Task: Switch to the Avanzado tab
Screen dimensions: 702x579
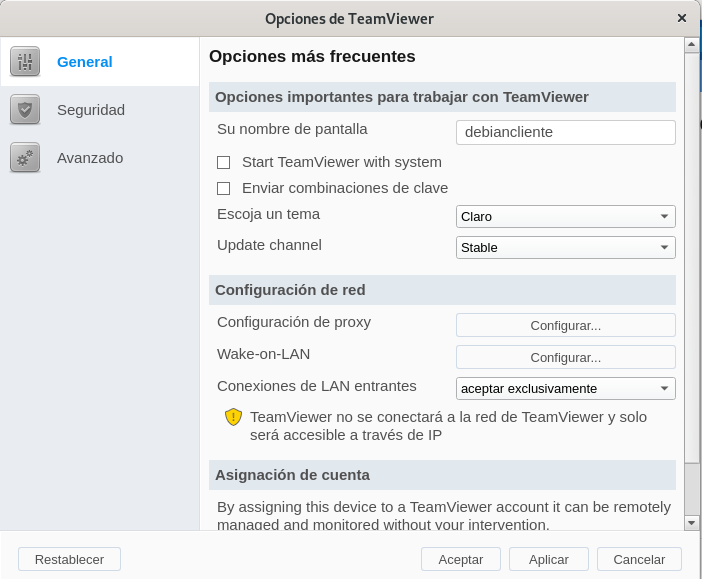Action: (x=100, y=158)
